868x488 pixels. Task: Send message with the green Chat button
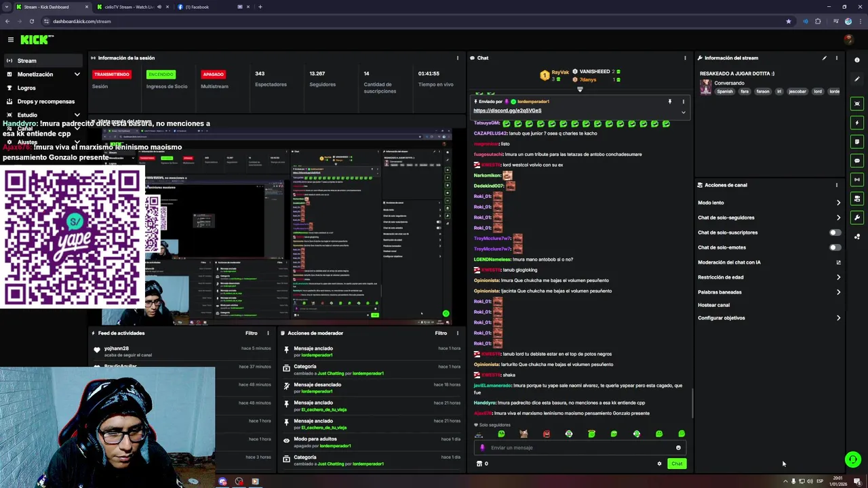point(677,464)
